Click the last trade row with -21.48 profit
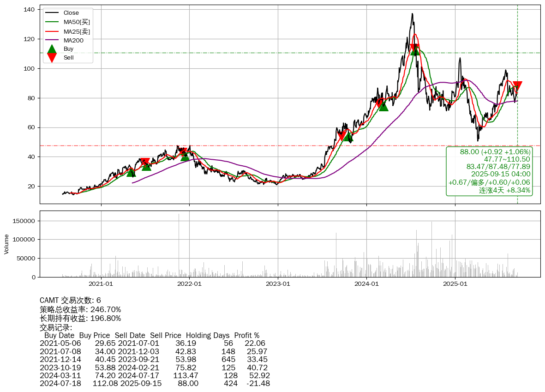545x392 pixels. click(155, 383)
